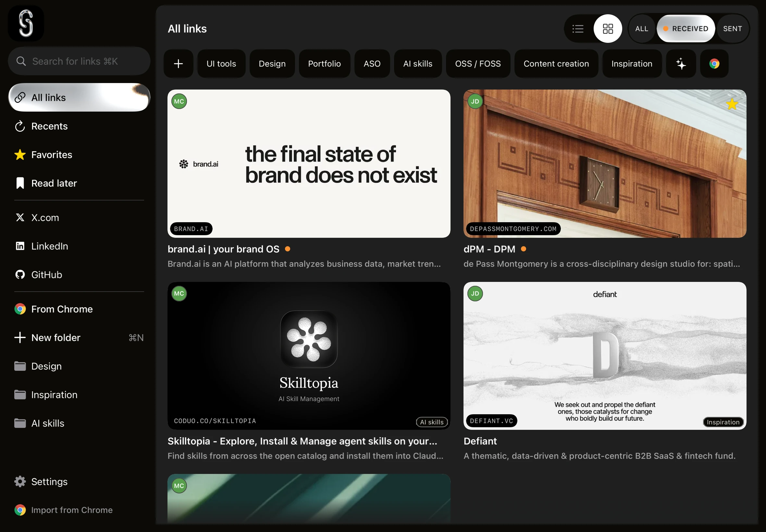
Task: Click the sparkle AI icon button
Action: tap(681, 63)
